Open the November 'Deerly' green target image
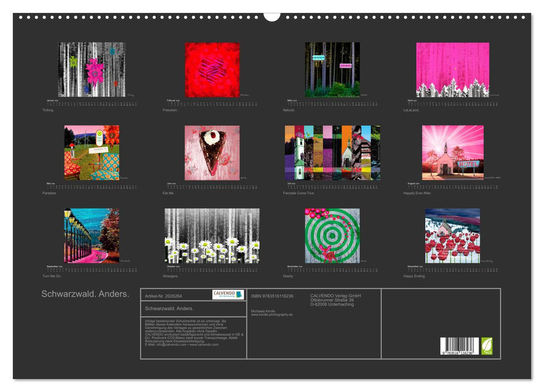544x392 pixels. (x=332, y=235)
